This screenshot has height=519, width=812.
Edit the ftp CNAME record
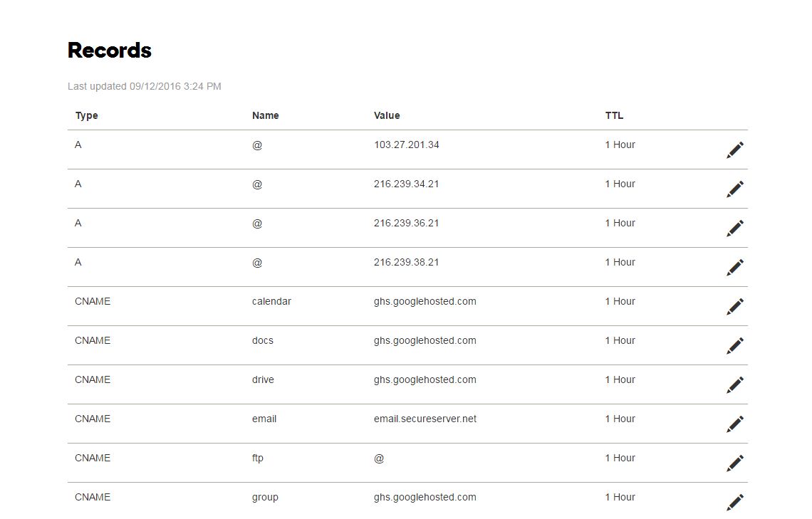(x=735, y=463)
